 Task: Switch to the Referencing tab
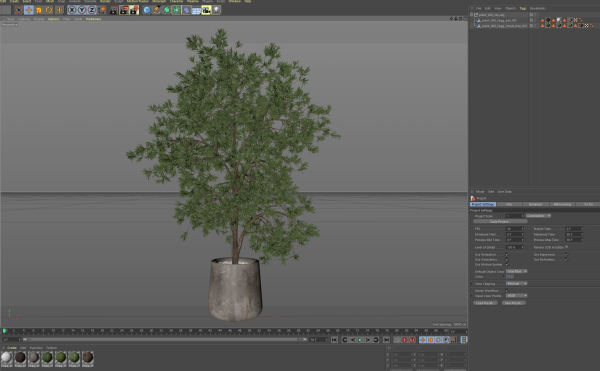click(x=562, y=204)
